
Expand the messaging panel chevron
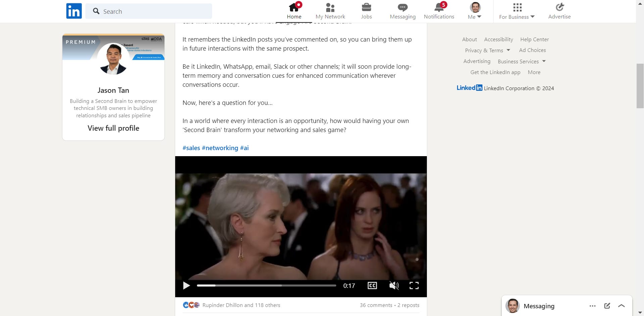coord(622,306)
